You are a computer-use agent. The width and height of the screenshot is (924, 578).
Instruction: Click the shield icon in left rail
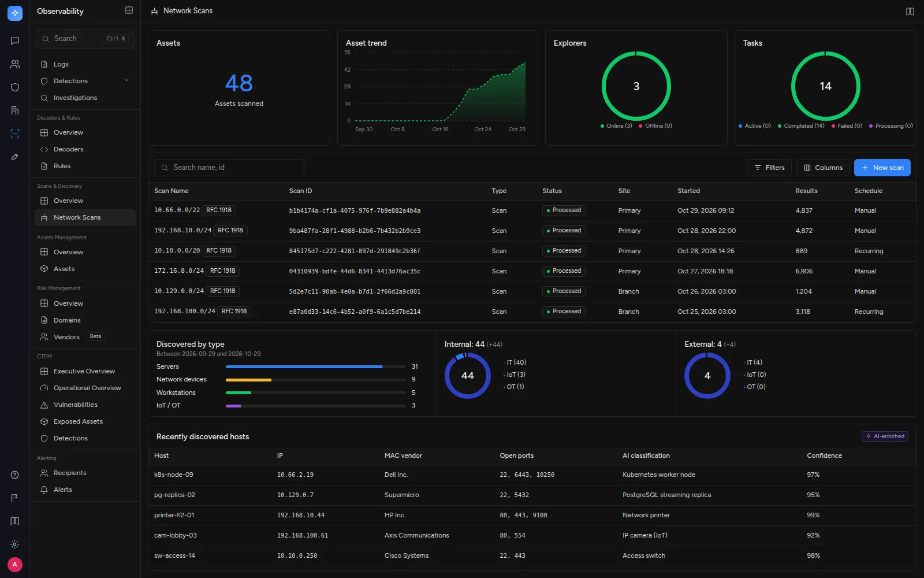click(15, 87)
